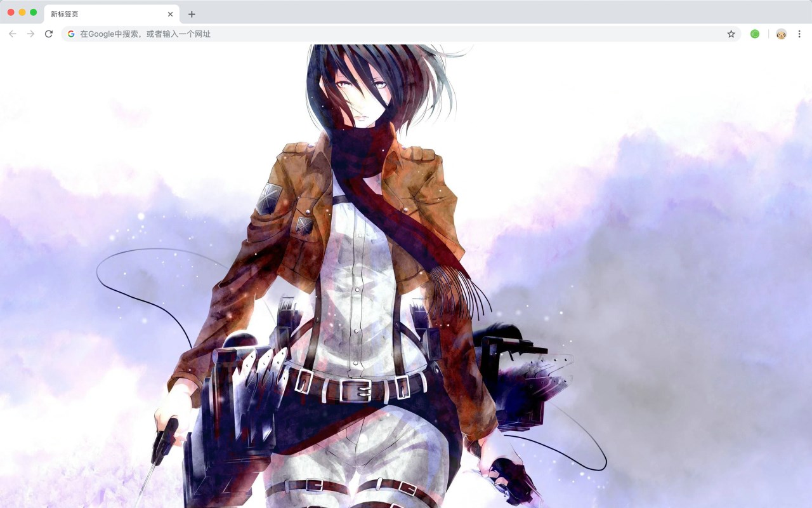Open a new tab with the plus button
This screenshot has height=508, width=812.
tap(192, 14)
